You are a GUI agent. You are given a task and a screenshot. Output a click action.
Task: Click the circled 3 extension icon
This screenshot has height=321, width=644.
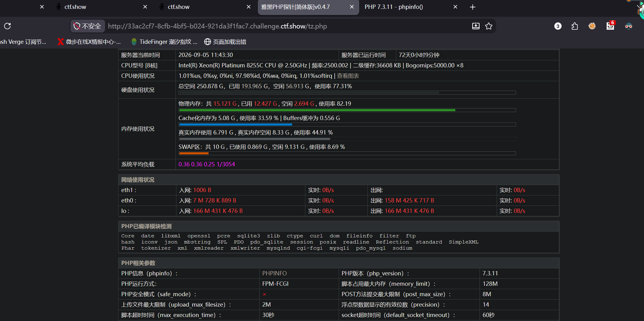[x=558, y=26]
